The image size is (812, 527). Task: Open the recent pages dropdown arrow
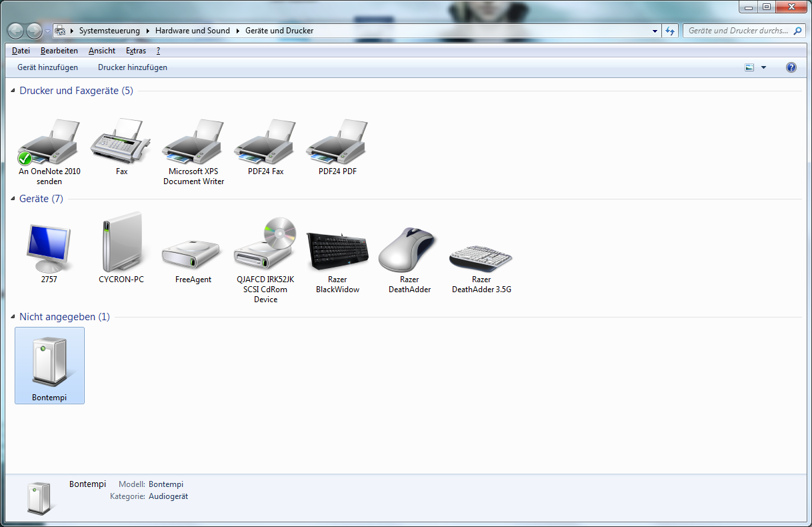pos(48,31)
